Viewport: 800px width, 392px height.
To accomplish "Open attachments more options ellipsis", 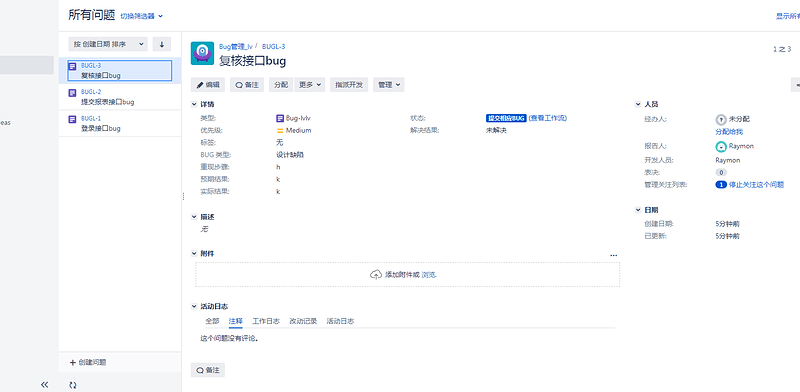I will pyautogui.click(x=614, y=255).
